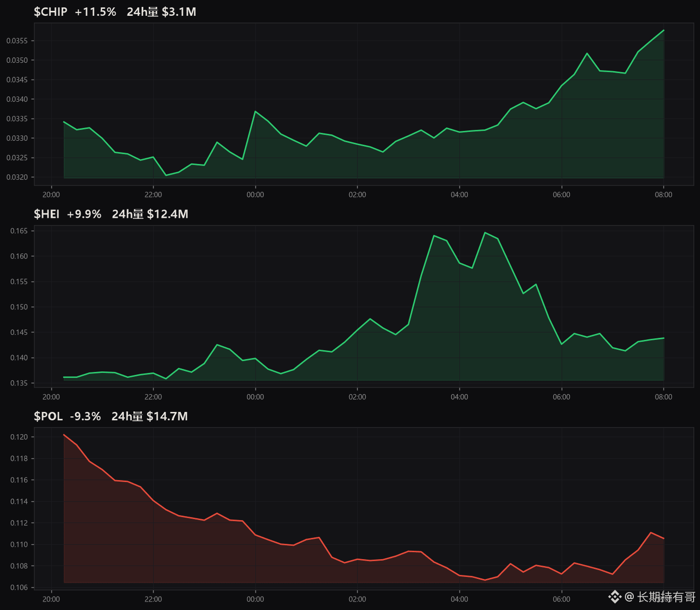Select the 0.150 price axis label
This screenshot has width=700, height=610.
pos(19,307)
